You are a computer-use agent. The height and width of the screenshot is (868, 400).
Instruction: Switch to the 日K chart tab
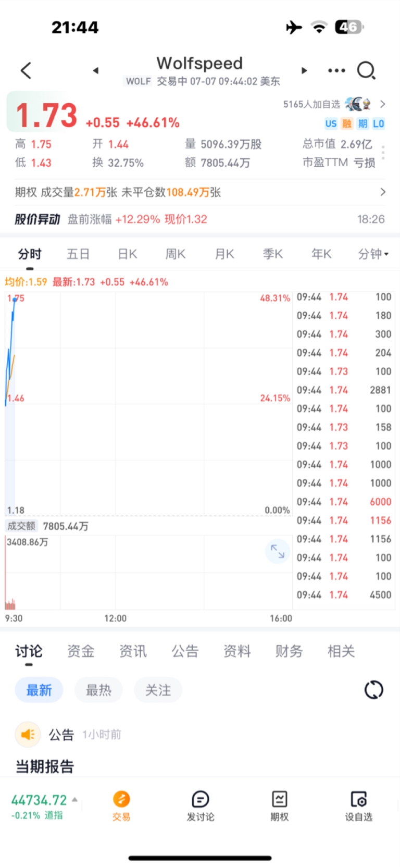pyautogui.click(x=127, y=254)
